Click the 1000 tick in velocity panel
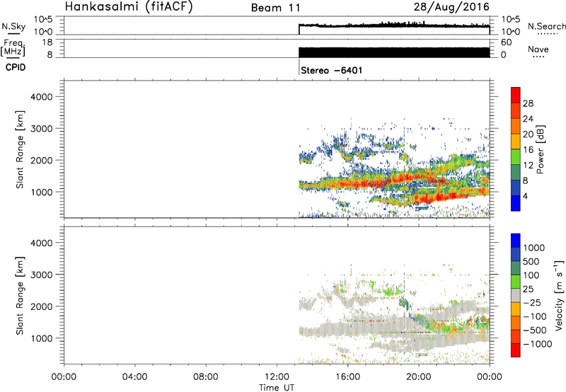Image resolution: width=566 pixels, height=392 pixels. (42, 338)
